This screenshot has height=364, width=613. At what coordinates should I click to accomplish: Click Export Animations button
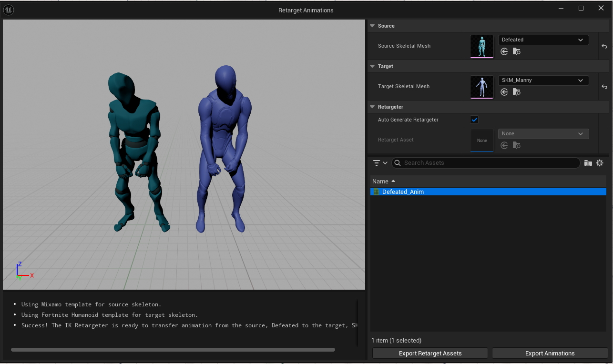(550, 353)
